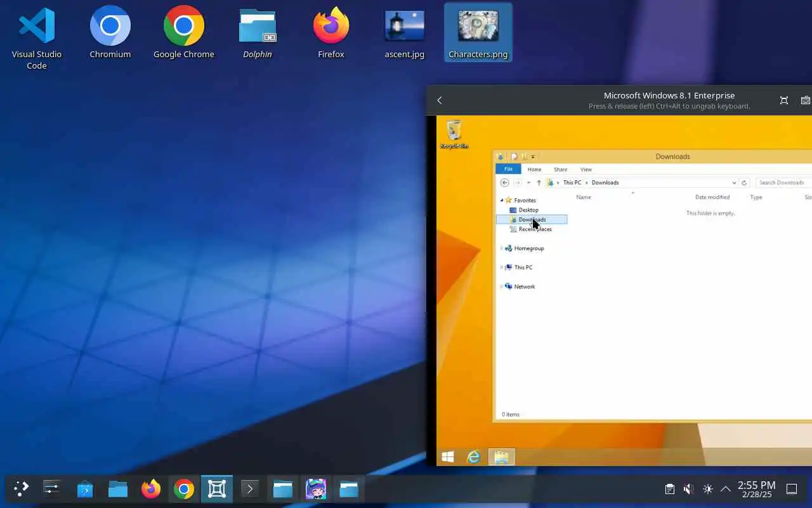Switch to the GNOME Boxes task in the panel

[x=217, y=489]
